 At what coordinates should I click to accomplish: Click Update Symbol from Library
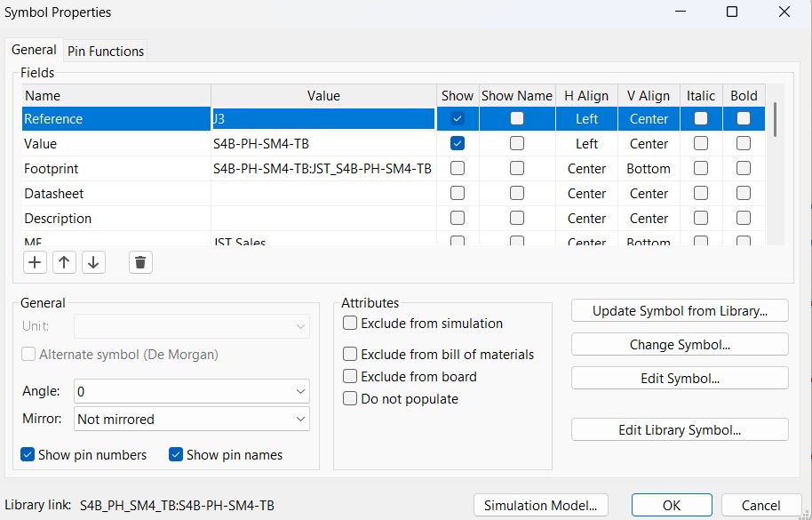tap(679, 310)
